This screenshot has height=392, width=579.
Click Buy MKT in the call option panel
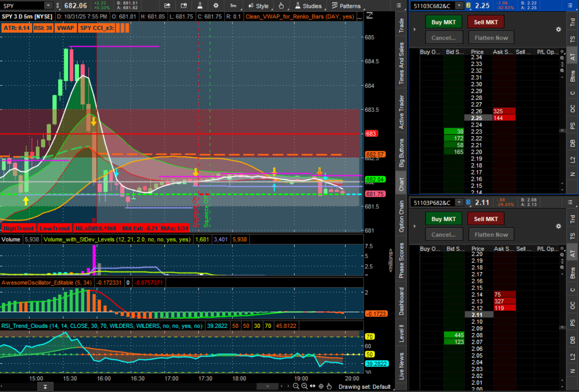click(443, 22)
